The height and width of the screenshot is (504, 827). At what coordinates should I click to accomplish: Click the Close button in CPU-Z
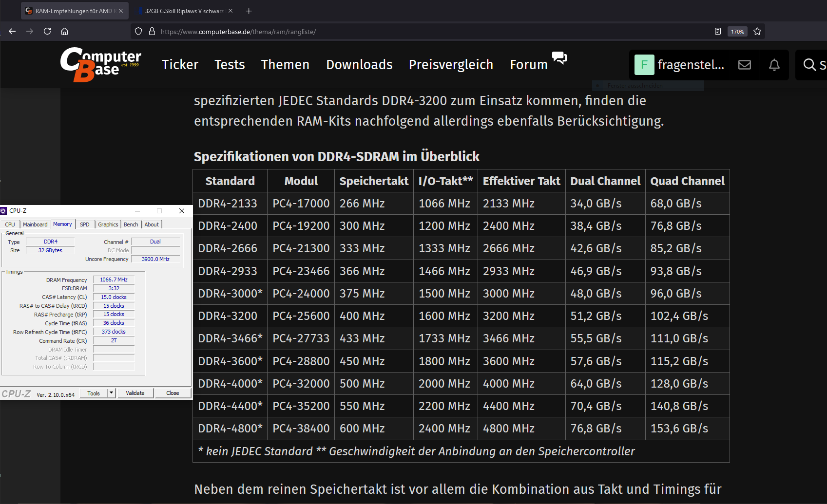tap(173, 393)
